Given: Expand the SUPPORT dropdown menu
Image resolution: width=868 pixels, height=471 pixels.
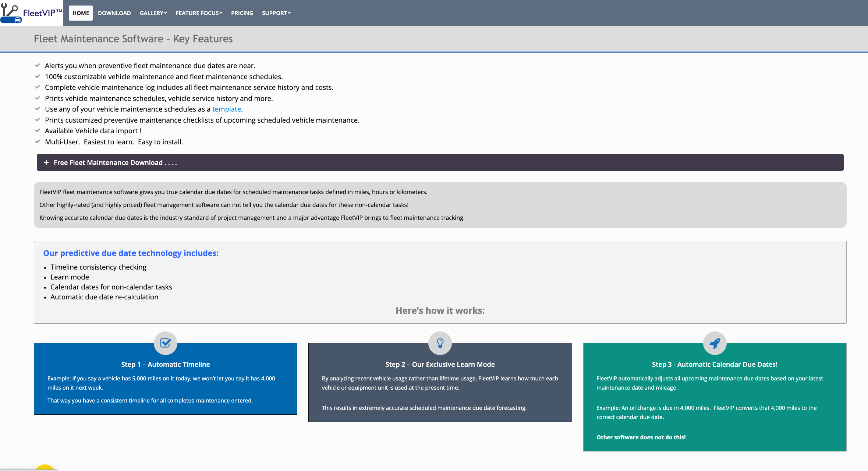Looking at the screenshot, I should click(276, 13).
